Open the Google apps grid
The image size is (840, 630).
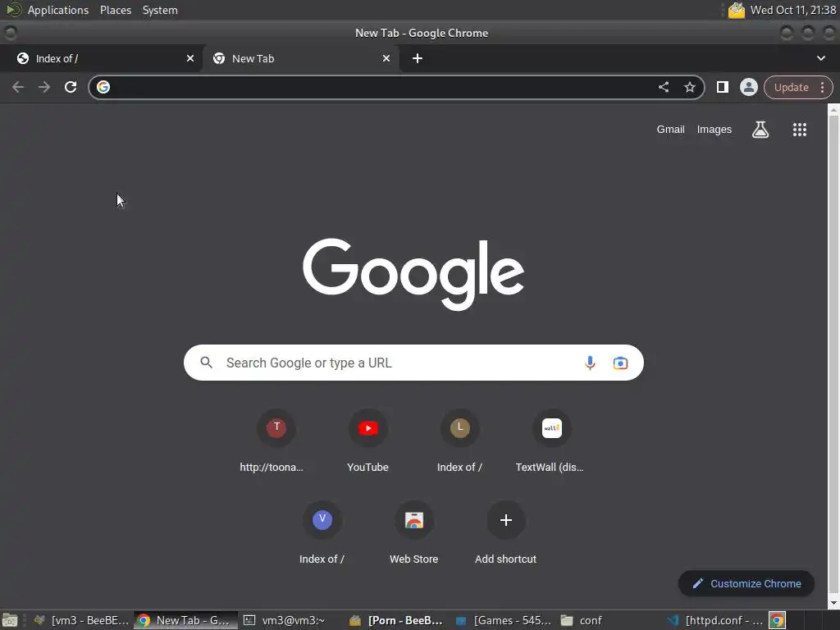tap(799, 130)
